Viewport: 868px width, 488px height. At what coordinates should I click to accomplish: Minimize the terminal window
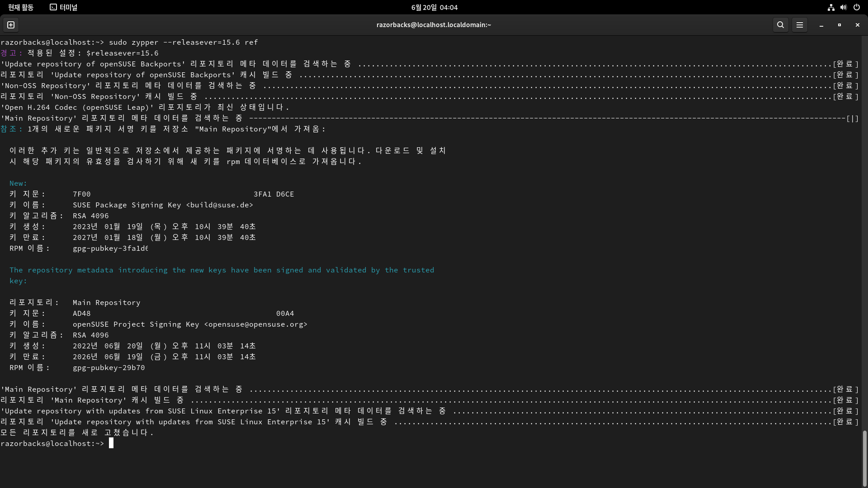821,25
